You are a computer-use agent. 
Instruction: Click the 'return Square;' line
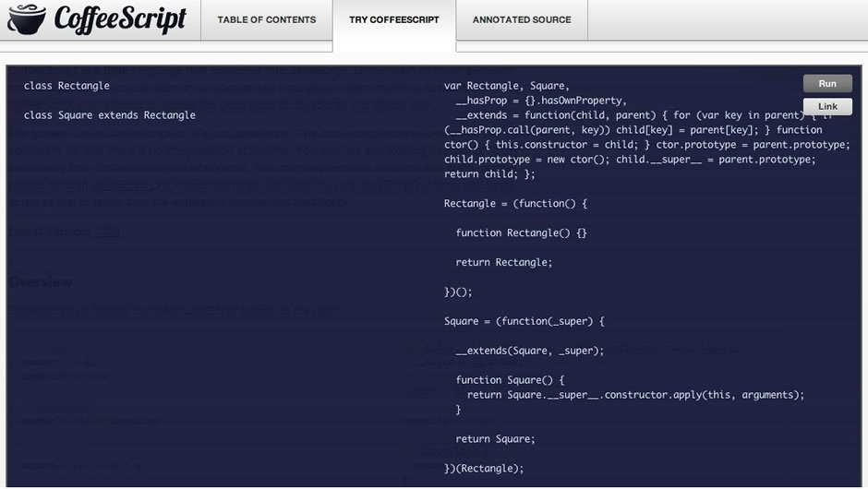tap(496, 439)
